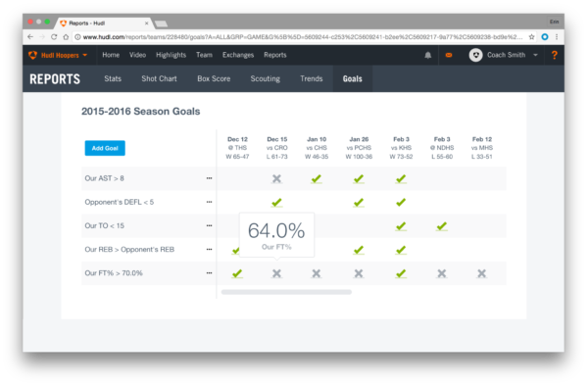
Task: Click the Coach Smith profile avatar
Action: (x=475, y=55)
